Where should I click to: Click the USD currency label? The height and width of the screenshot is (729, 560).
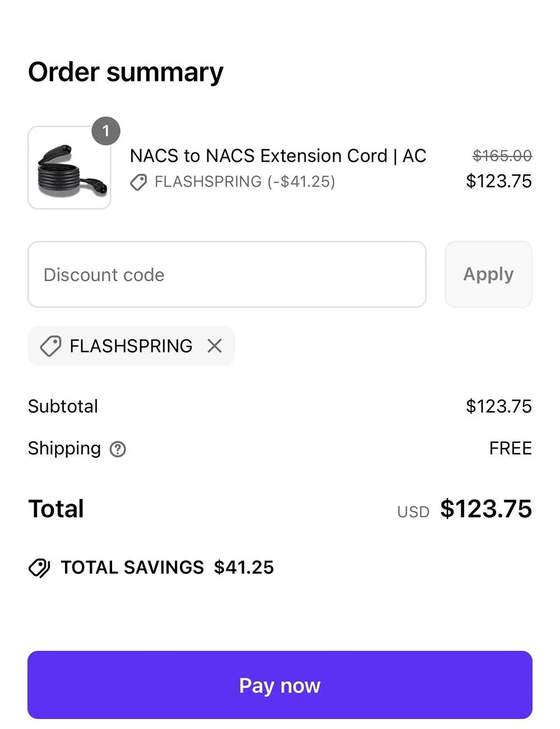(413, 511)
